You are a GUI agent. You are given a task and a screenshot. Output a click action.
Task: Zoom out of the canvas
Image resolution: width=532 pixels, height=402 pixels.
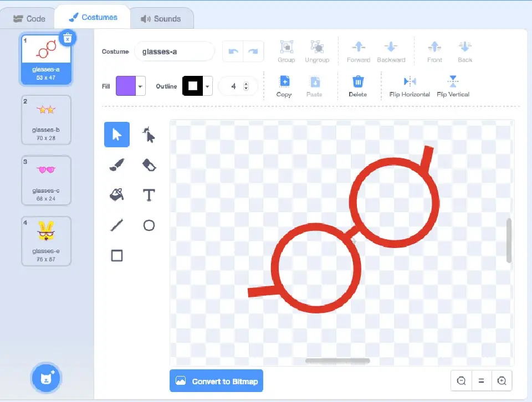tap(461, 380)
